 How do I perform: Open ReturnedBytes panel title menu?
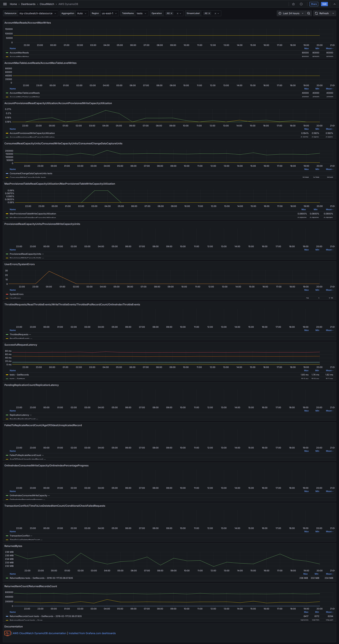(13, 546)
